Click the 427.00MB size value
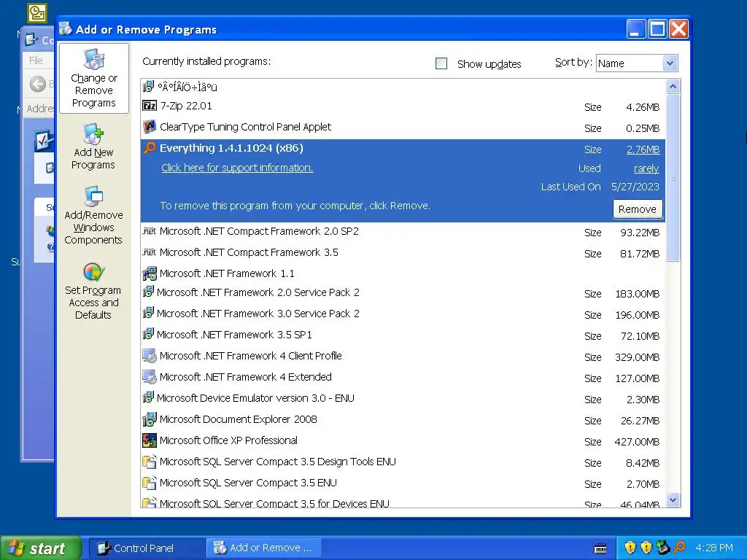The height and width of the screenshot is (560, 747). click(637, 442)
